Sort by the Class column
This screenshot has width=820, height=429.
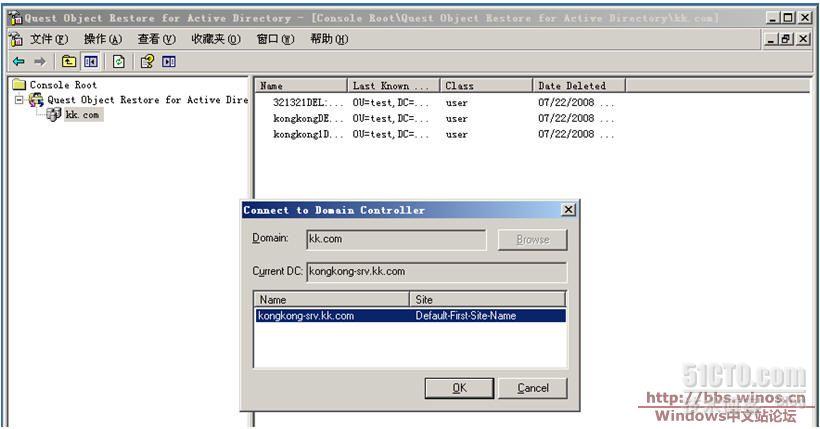(x=486, y=86)
